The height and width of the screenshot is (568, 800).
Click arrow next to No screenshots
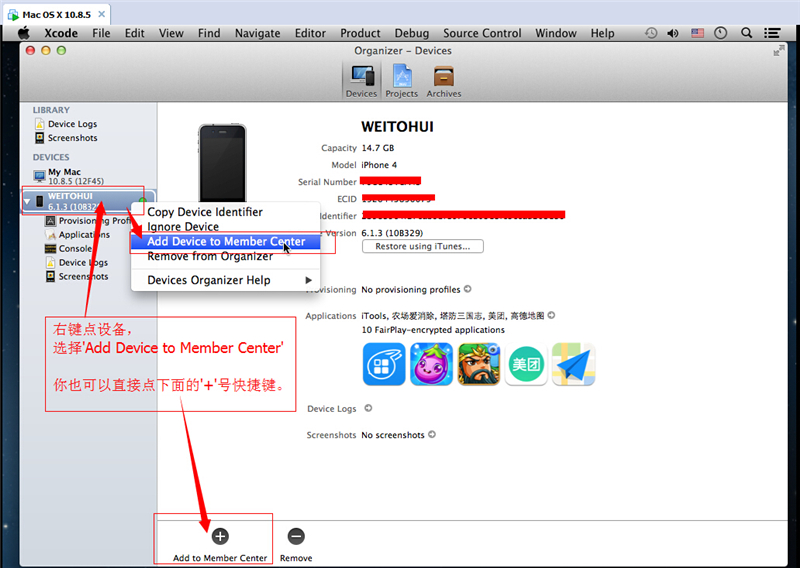pyautogui.click(x=432, y=435)
